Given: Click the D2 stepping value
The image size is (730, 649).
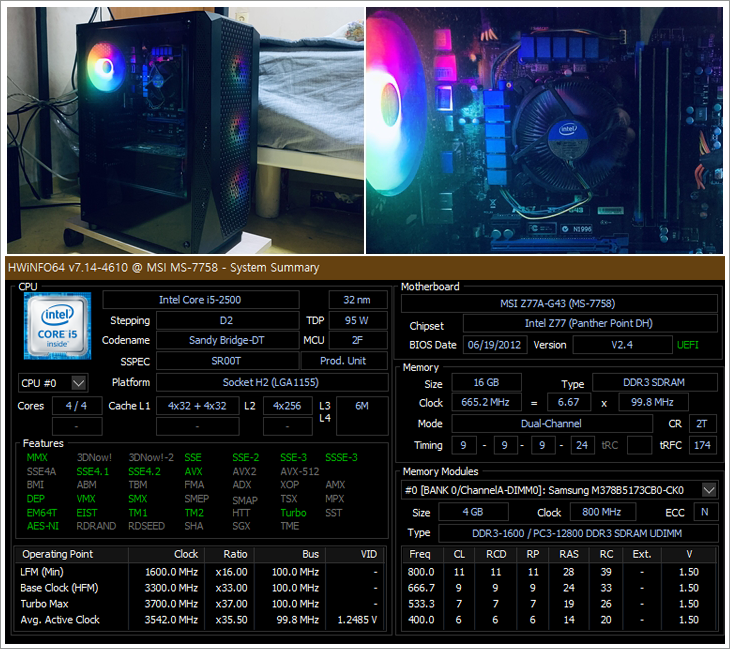Looking at the screenshot, I should tap(227, 320).
